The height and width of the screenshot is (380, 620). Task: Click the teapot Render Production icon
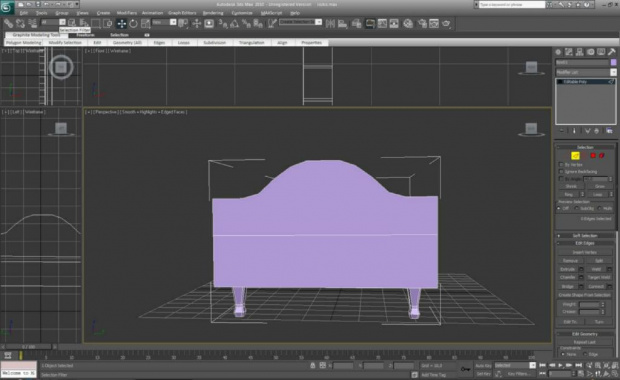coord(446,23)
